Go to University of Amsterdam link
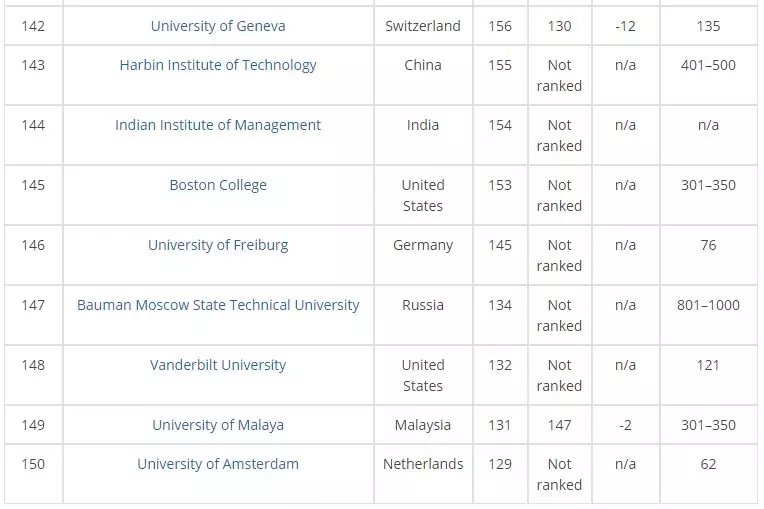Image resolution: width=764 pixels, height=509 pixels. tap(218, 464)
